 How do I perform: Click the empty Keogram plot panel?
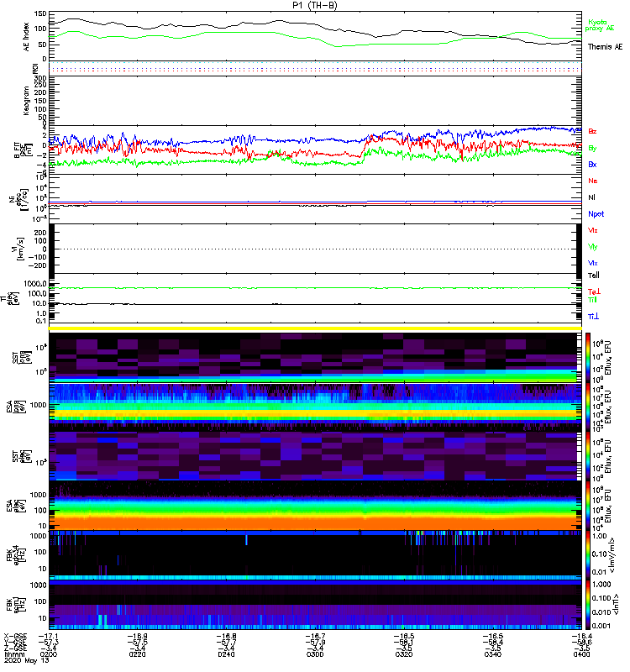(x=315, y=100)
